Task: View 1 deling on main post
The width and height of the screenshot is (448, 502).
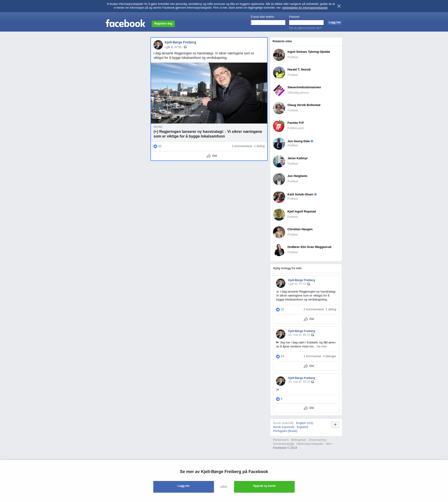Action: coord(259,146)
